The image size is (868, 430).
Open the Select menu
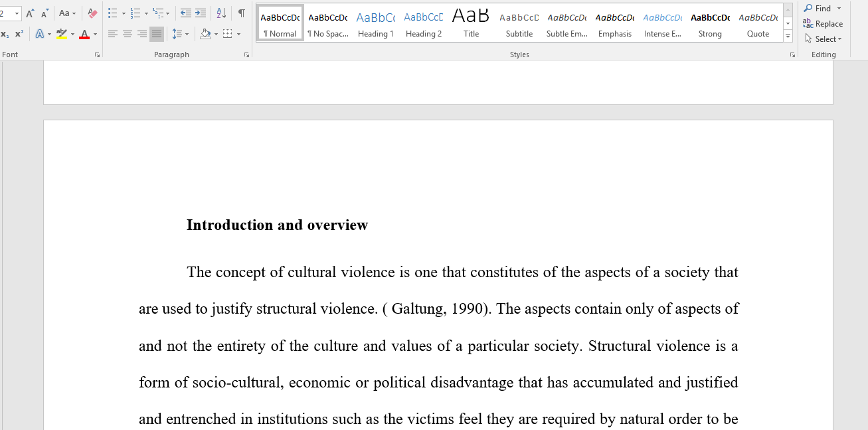click(822, 39)
